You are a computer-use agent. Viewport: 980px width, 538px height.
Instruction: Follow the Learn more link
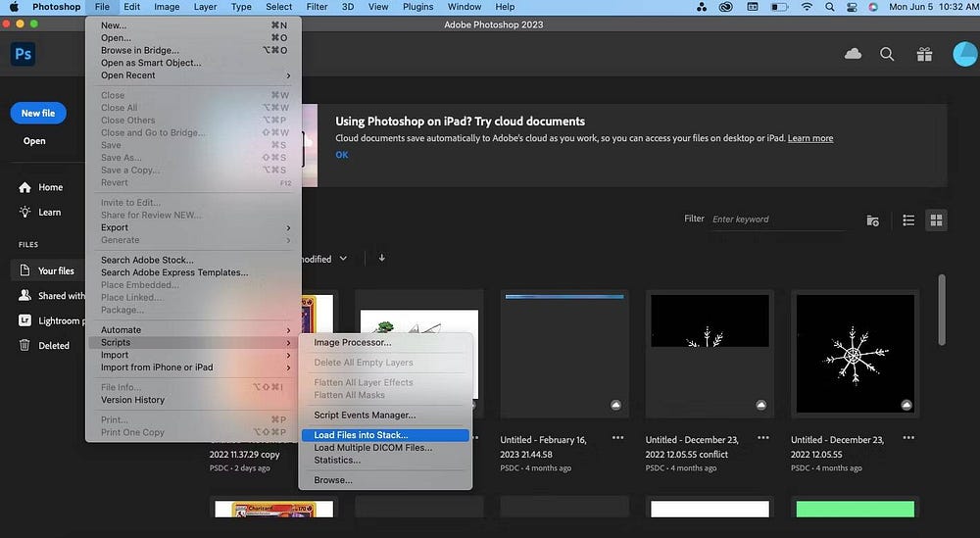810,138
